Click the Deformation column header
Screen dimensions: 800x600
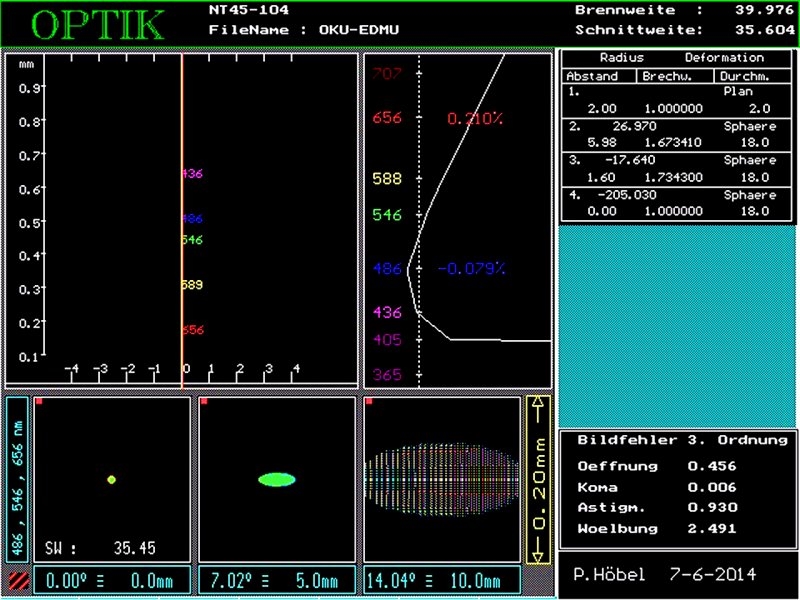tap(724, 58)
